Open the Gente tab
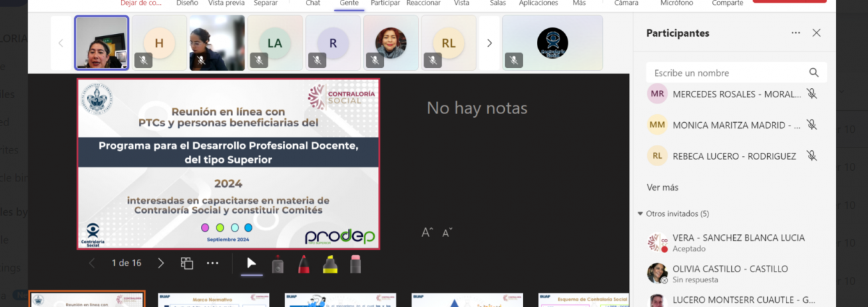 pyautogui.click(x=349, y=3)
